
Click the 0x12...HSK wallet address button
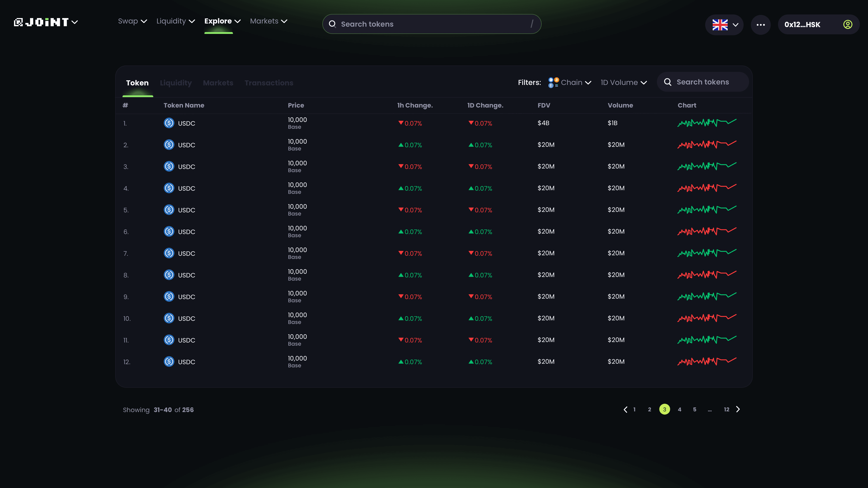(x=802, y=25)
